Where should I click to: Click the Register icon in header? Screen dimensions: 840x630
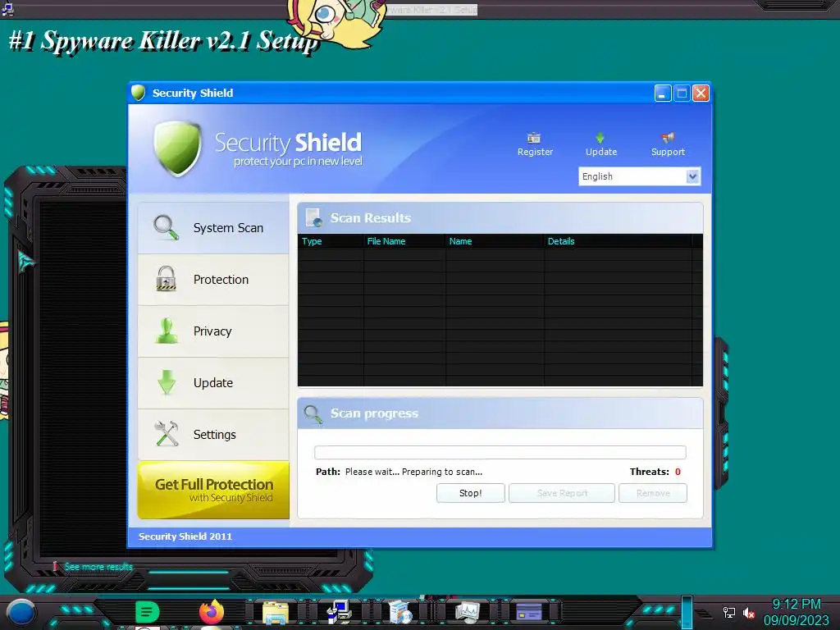(x=534, y=138)
